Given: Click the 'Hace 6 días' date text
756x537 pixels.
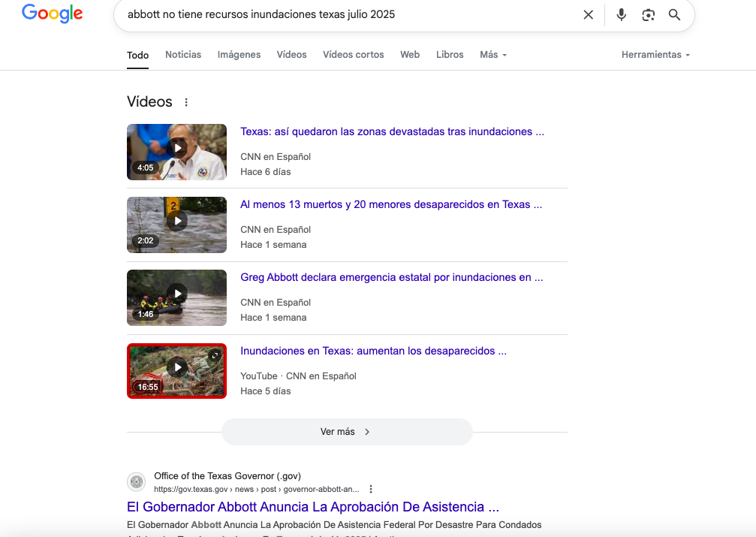Looking at the screenshot, I should (266, 172).
